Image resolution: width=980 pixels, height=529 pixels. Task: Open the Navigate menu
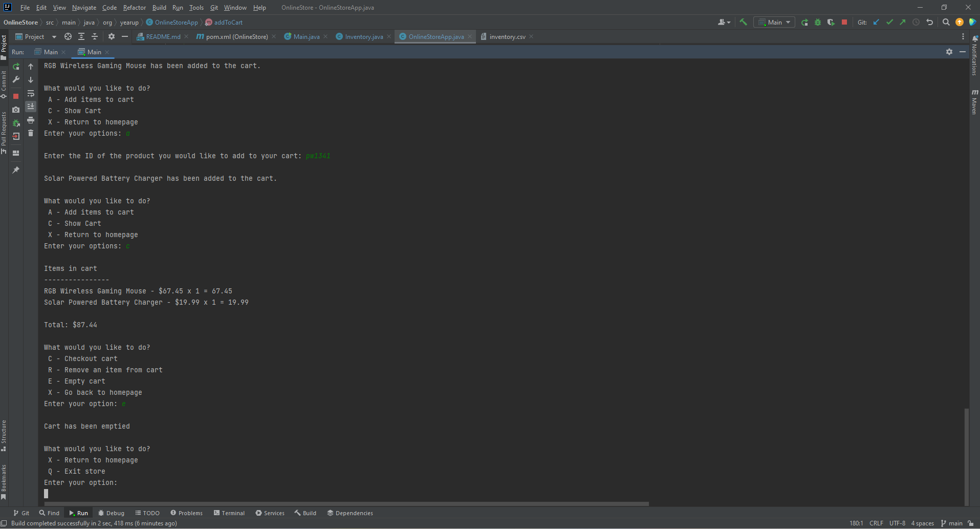click(84, 8)
